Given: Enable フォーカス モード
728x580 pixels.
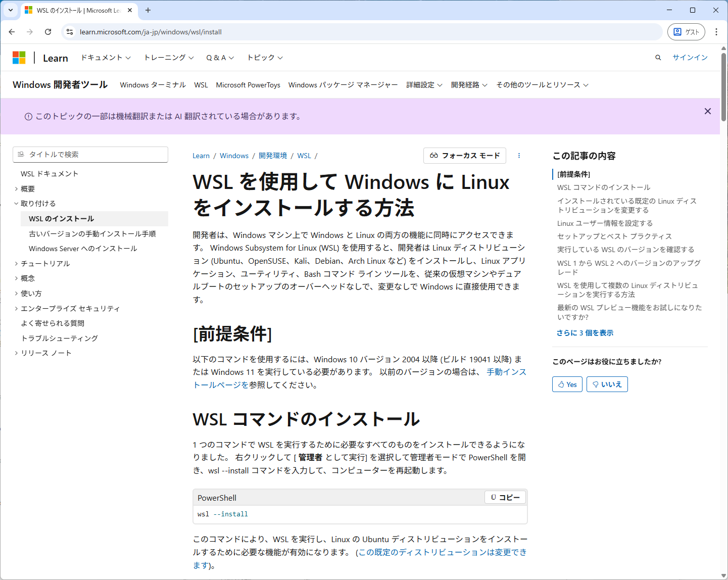Looking at the screenshot, I should coord(465,156).
